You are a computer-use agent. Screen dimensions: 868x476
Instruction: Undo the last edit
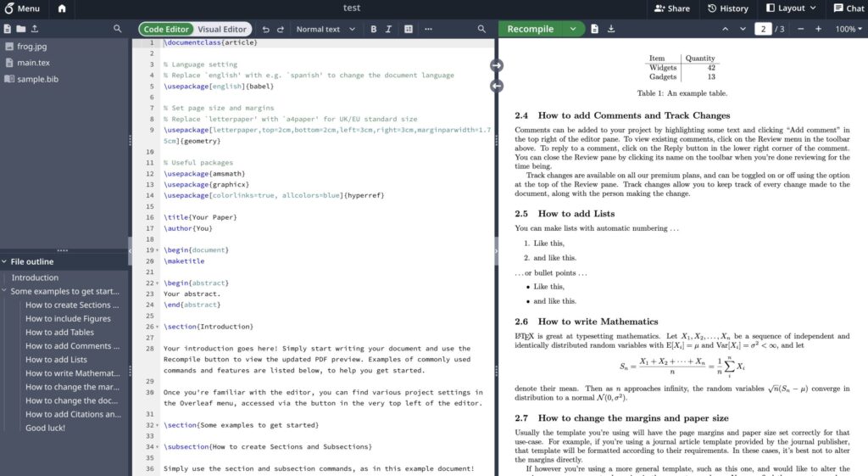click(x=266, y=29)
